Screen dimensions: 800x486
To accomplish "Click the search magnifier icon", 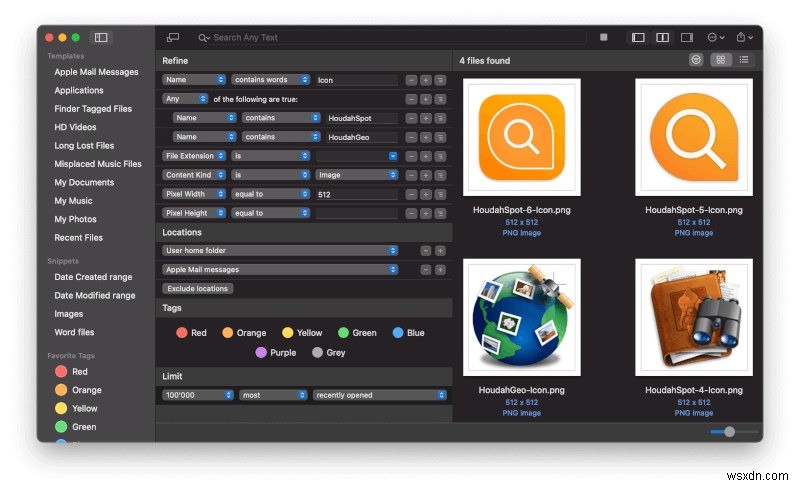I will click(204, 38).
